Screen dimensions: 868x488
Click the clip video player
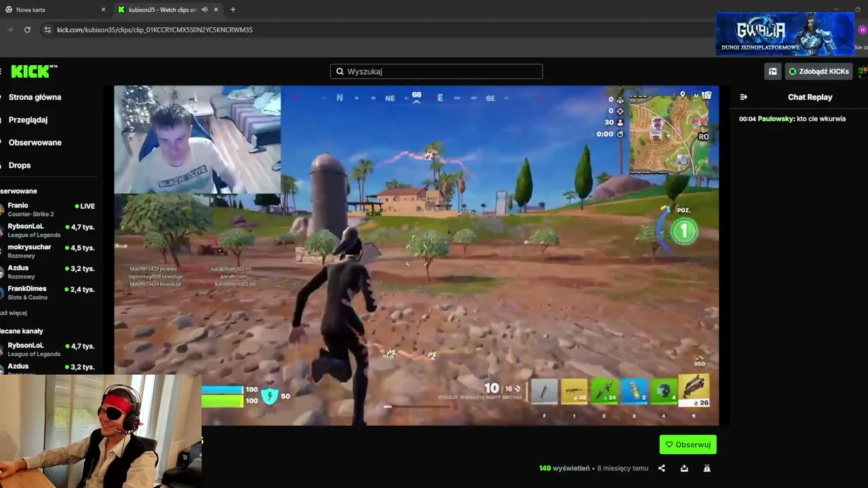416,256
